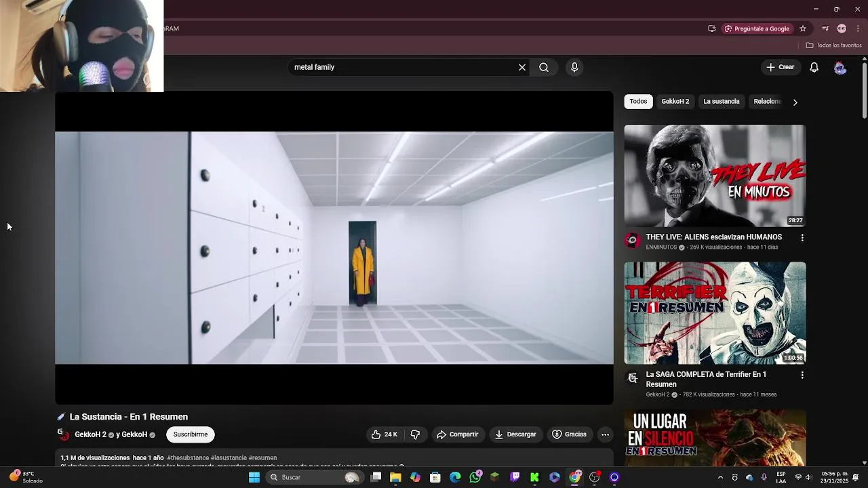Open the GekkoH channel avatar
The width and height of the screenshot is (868, 488).
[x=64, y=434]
